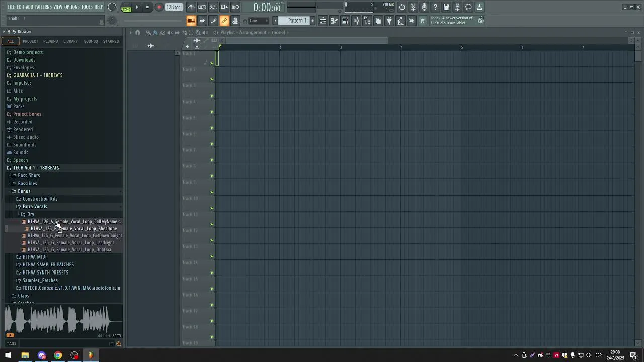644x362 pixels.
Task: Open the plugin picker plug icon
Action: point(389,21)
